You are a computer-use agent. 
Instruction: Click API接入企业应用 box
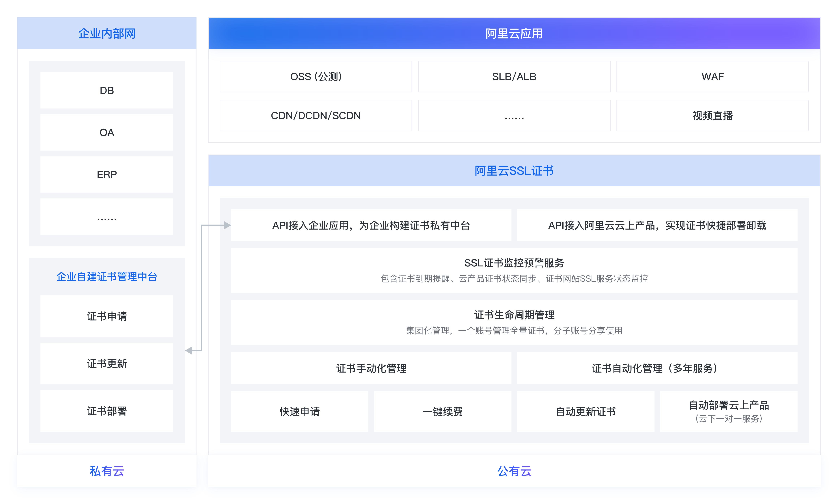[371, 225]
